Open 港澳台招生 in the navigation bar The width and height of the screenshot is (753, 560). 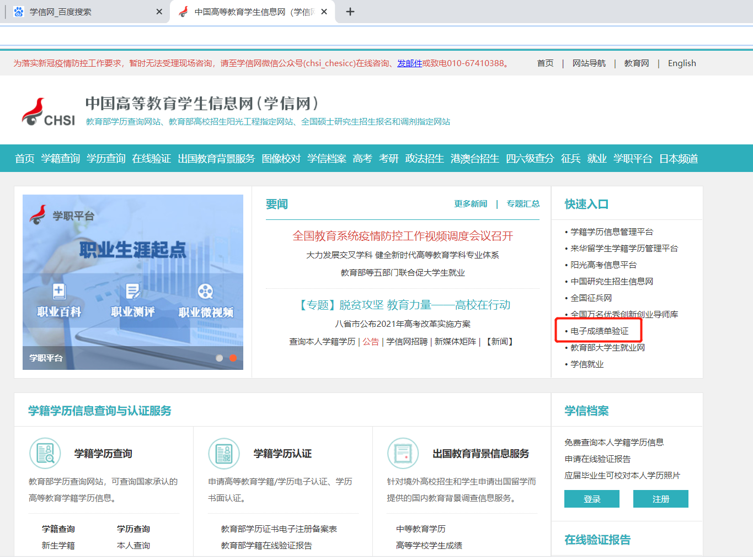click(475, 159)
